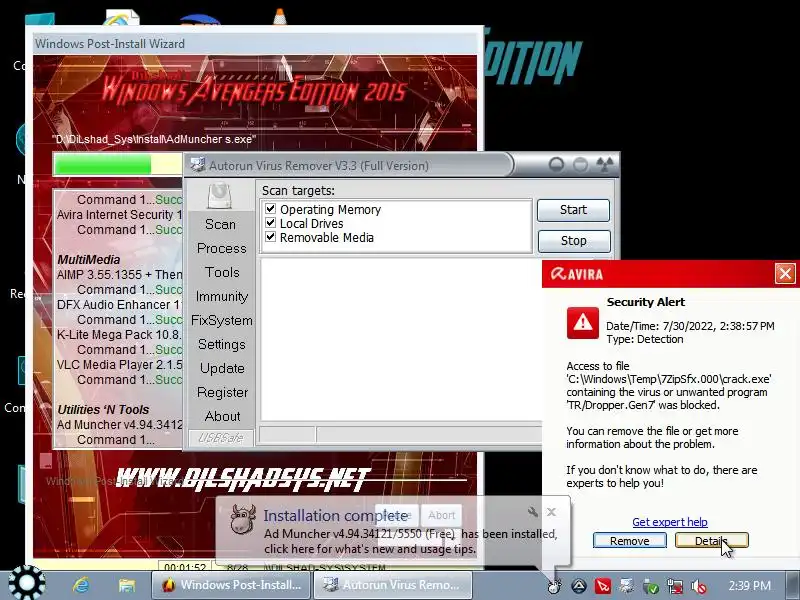Click the Autorun Virus Remover tray icon
The width and height of the screenshot is (800, 600).
coord(627,586)
